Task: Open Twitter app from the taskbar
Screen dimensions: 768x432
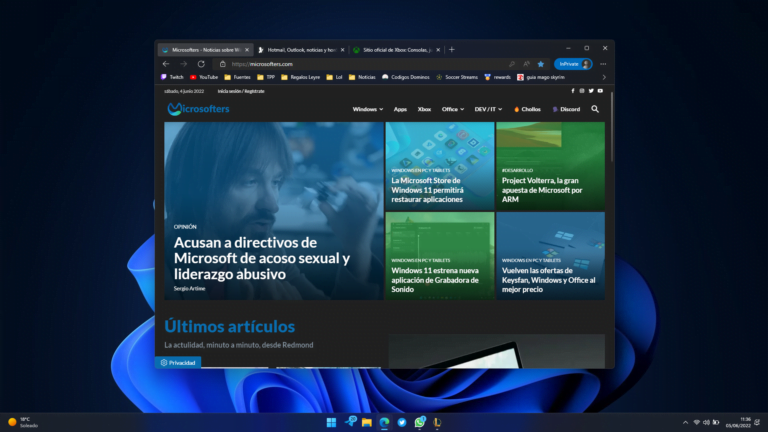Action: [402, 422]
